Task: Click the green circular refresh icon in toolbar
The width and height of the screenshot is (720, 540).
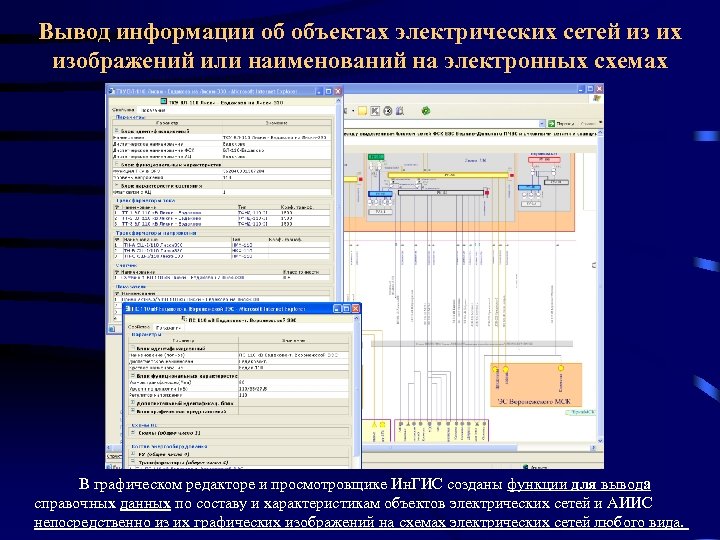Action: pos(426,111)
